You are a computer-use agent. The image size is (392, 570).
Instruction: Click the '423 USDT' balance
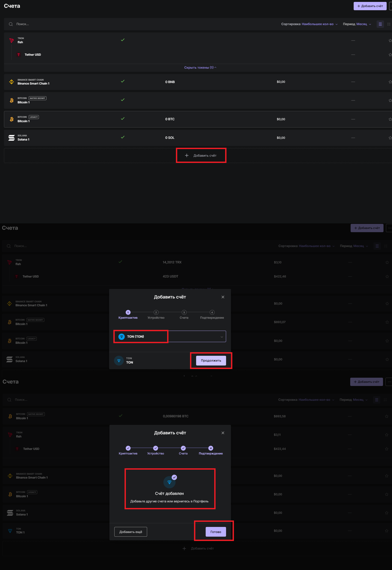[171, 276]
